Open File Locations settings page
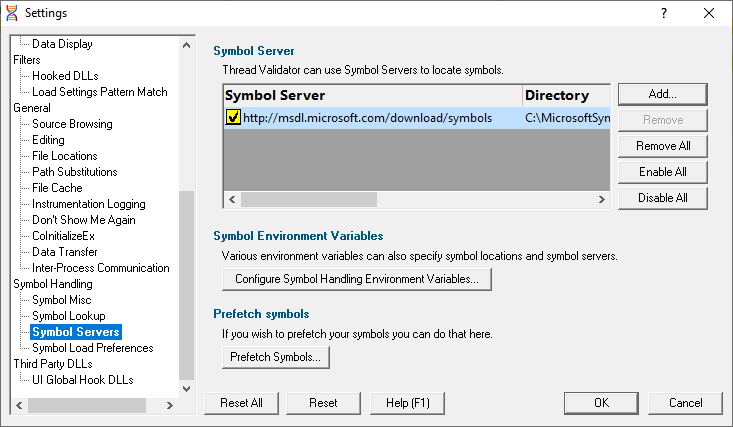Viewport: 733px width, 427px height. [x=65, y=156]
